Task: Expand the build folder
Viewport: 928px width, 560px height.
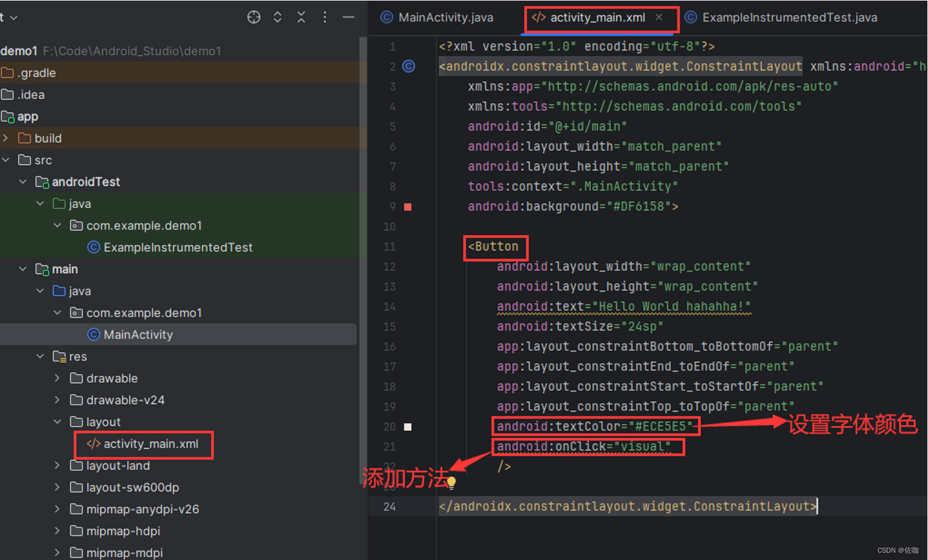Action: coord(6,138)
